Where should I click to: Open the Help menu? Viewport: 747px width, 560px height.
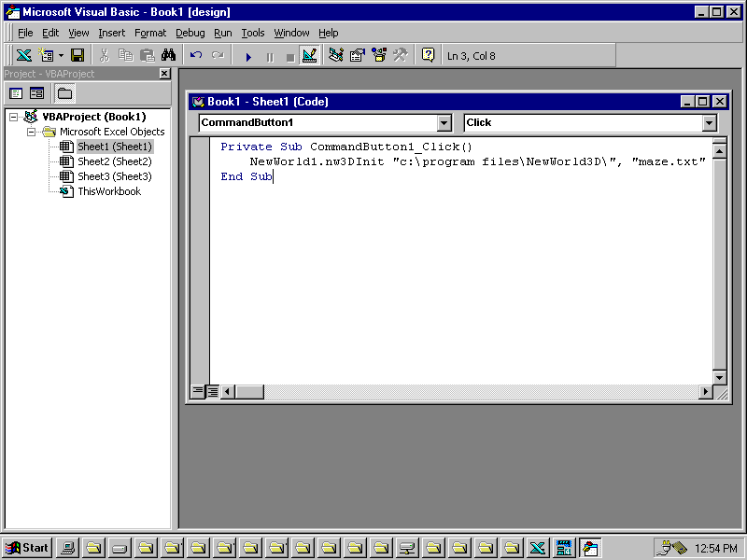point(329,33)
